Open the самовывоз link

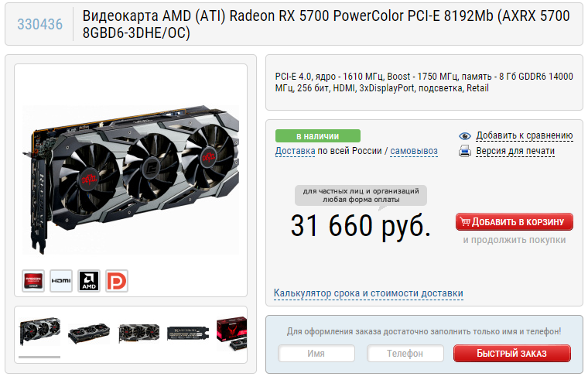coord(414,151)
